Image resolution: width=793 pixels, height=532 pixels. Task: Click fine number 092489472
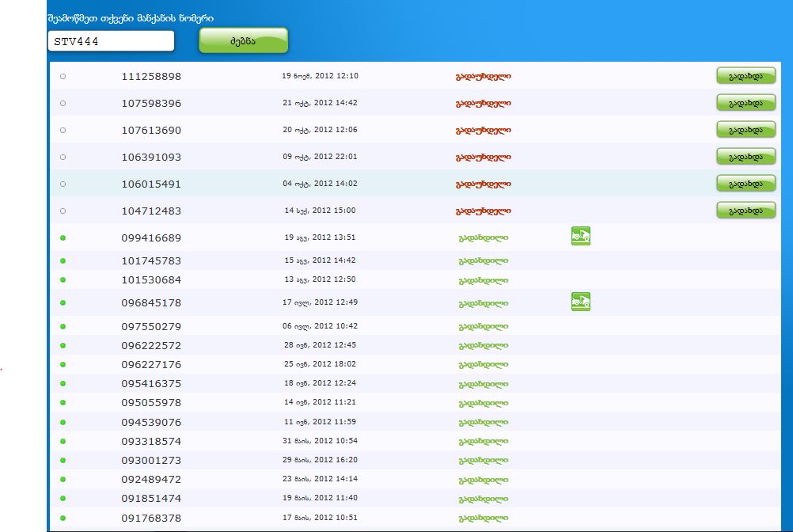point(151,479)
